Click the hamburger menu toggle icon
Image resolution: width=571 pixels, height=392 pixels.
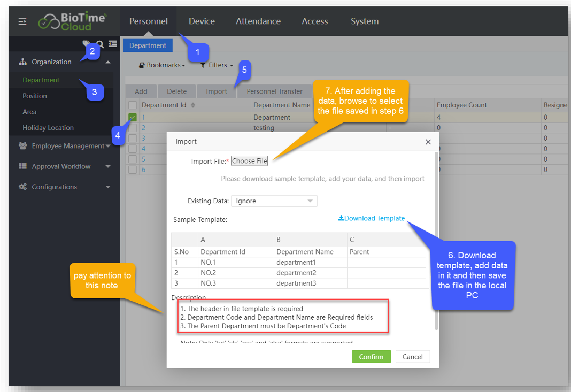click(x=22, y=21)
